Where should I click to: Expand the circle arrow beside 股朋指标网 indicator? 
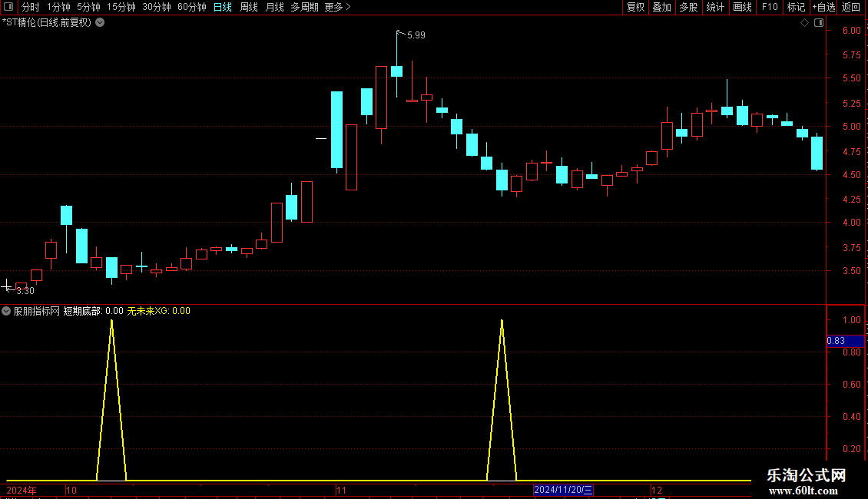click(6, 311)
